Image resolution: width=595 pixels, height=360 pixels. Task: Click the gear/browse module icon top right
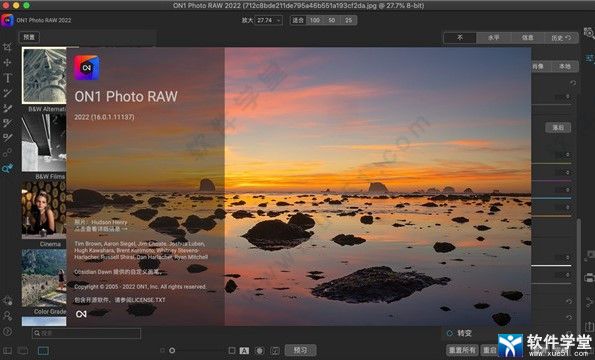(x=589, y=33)
